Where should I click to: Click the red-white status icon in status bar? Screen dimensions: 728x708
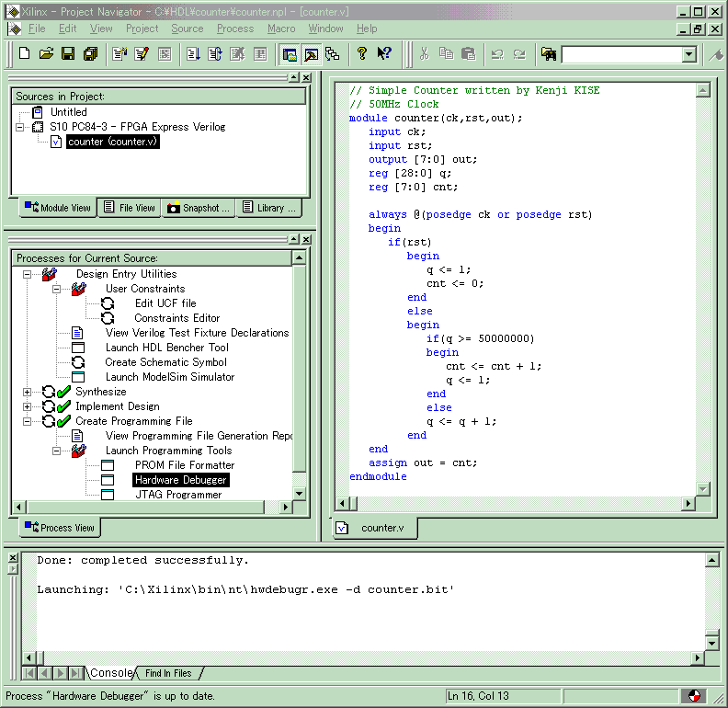click(694, 695)
